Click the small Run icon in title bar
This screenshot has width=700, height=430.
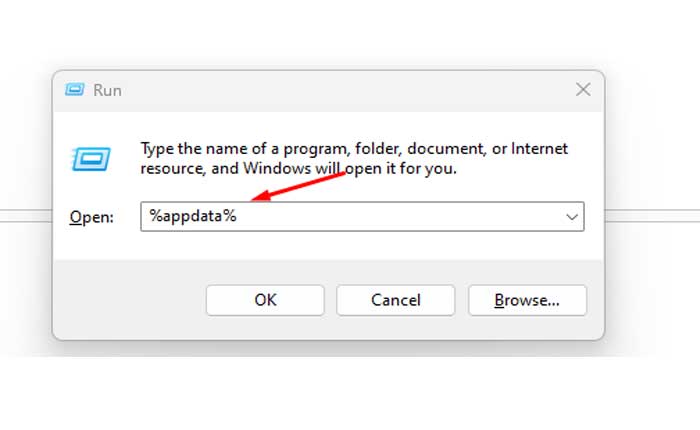(x=75, y=90)
